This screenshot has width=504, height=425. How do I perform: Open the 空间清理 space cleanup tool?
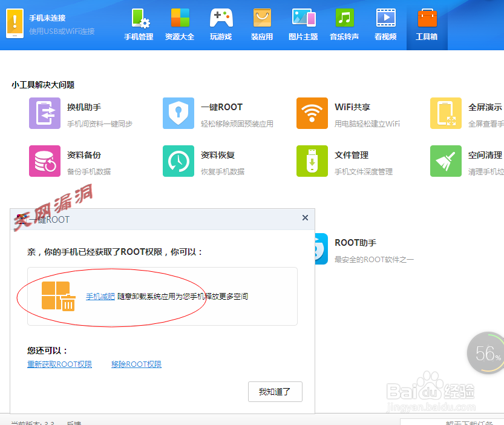pyautogui.click(x=446, y=161)
